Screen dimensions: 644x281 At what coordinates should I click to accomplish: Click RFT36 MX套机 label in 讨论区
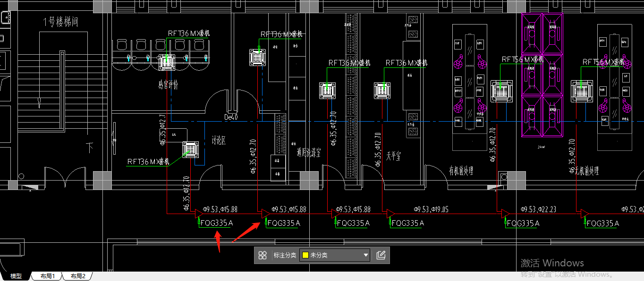[x=148, y=162]
